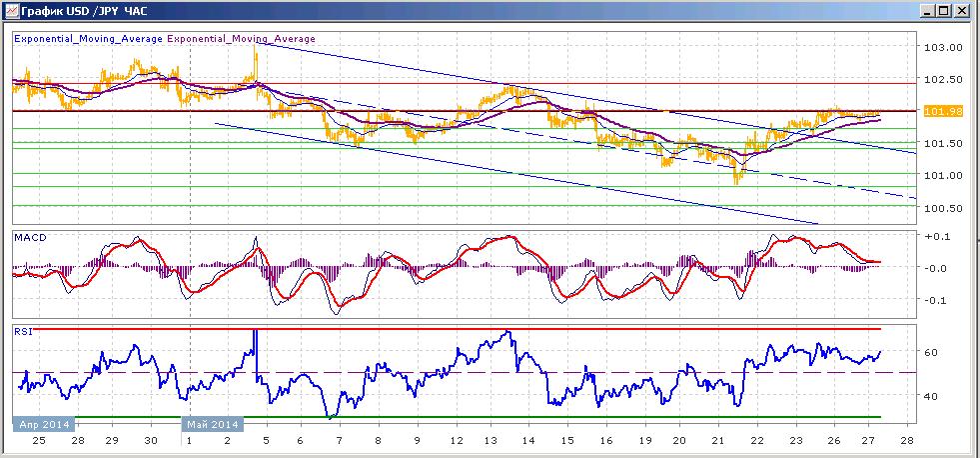Click date label 26 on time axis
This screenshot has width=980, height=458.
point(834,440)
